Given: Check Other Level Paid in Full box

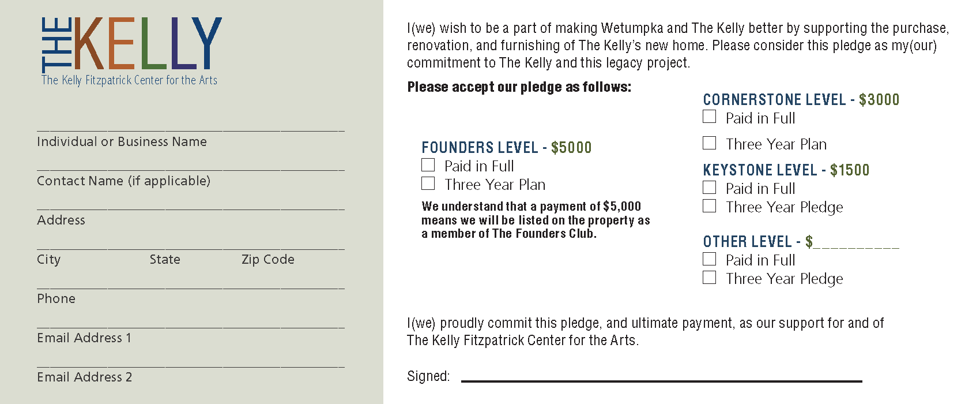Looking at the screenshot, I should coord(710,259).
